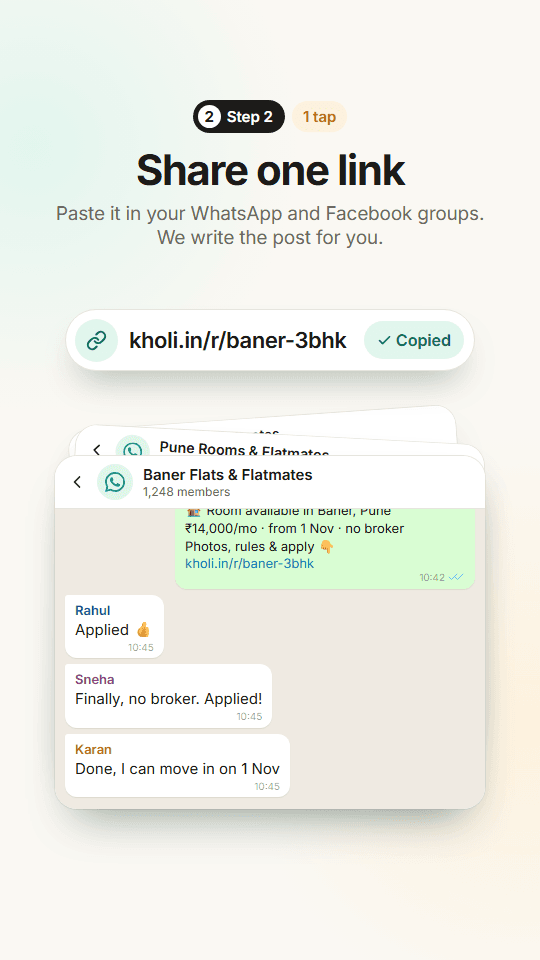Click Rahul's name in the chat
The image size is (540, 960).
click(92, 610)
